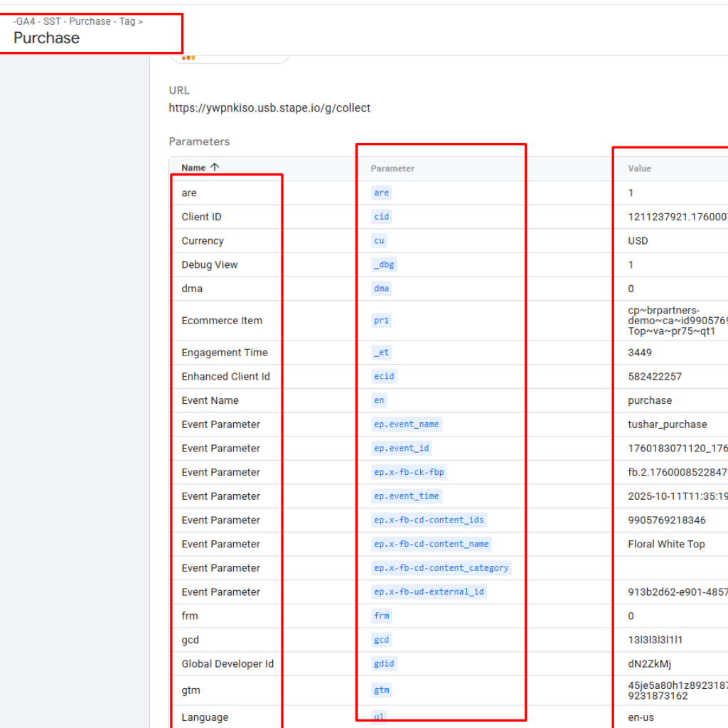Select the gtm parameter chip

pos(381,690)
